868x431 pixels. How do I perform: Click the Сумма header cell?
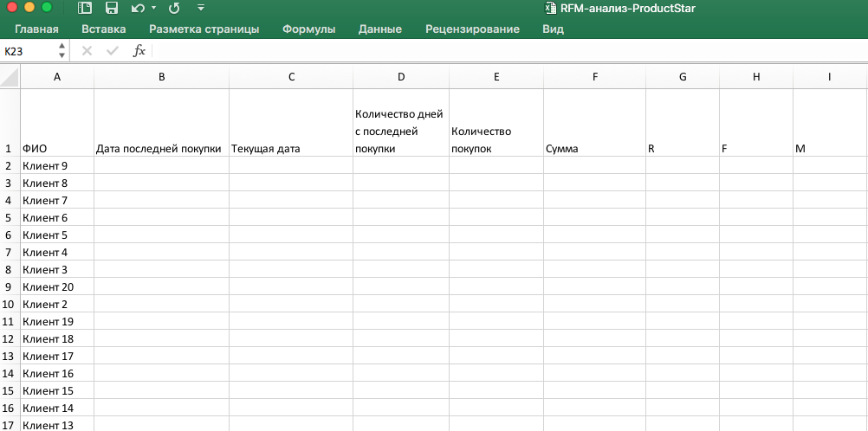pyautogui.click(x=594, y=122)
